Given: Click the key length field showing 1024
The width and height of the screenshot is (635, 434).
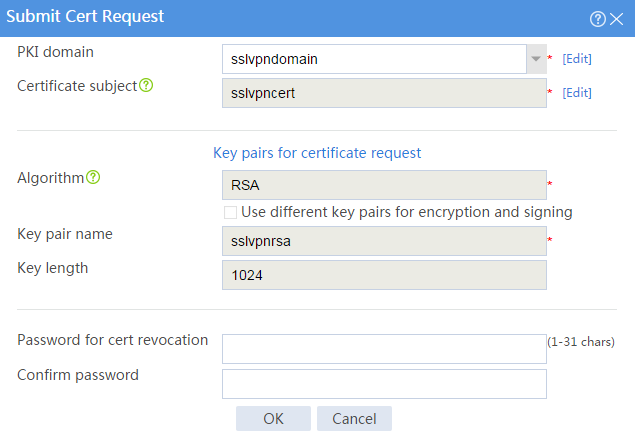Looking at the screenshot, I should [x=384, y=275].
